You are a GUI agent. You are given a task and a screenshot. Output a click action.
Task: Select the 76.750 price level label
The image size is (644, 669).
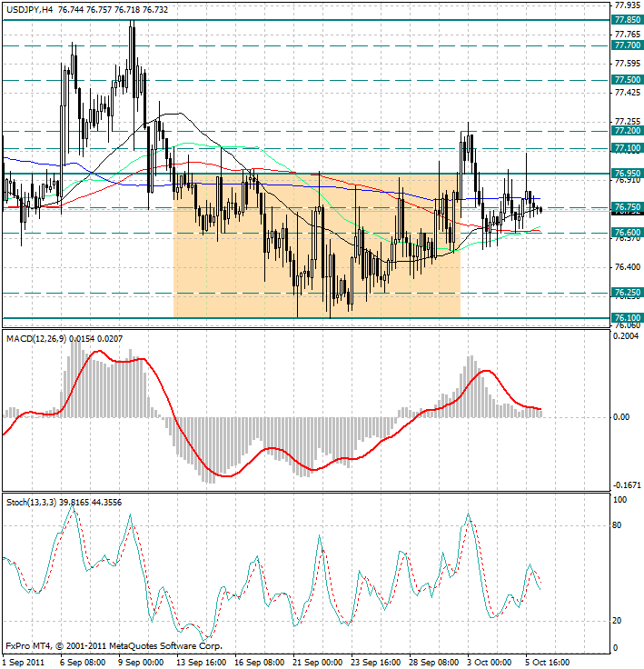point(628,207)
